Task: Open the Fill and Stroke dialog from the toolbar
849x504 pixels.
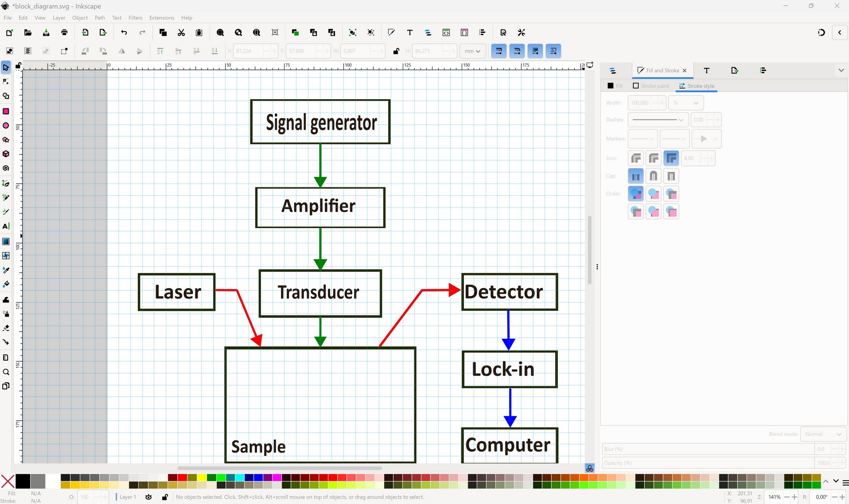Action: [391, 32]
